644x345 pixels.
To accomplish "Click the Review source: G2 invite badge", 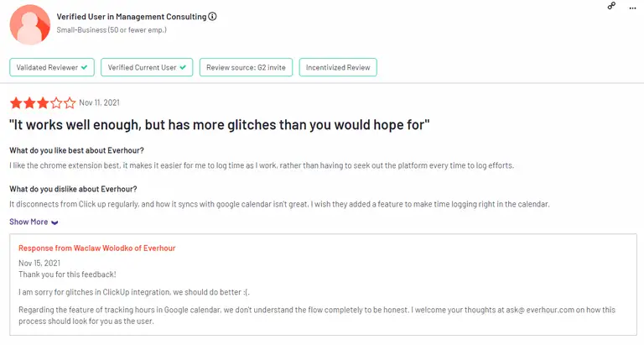I will tap(246, 66).
